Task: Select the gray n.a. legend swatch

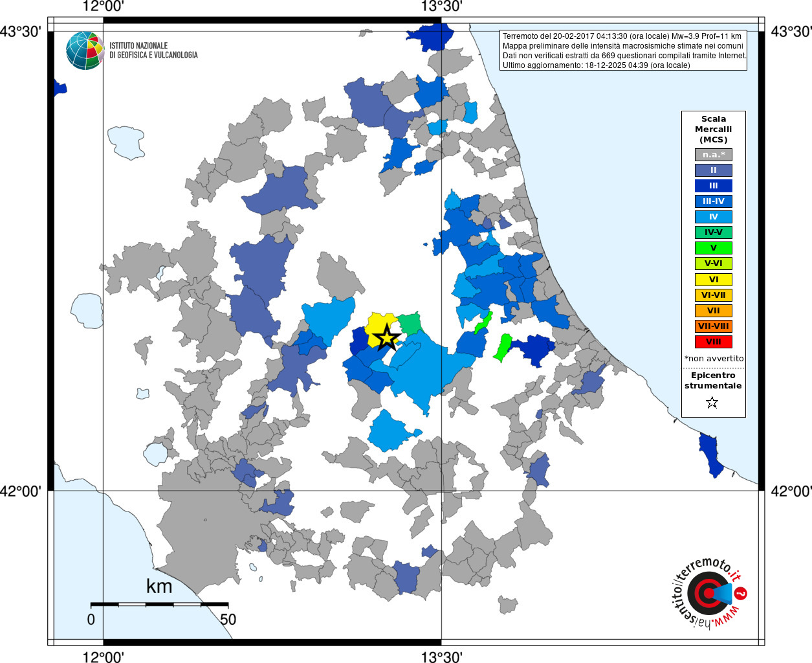Action: point(714,155)
